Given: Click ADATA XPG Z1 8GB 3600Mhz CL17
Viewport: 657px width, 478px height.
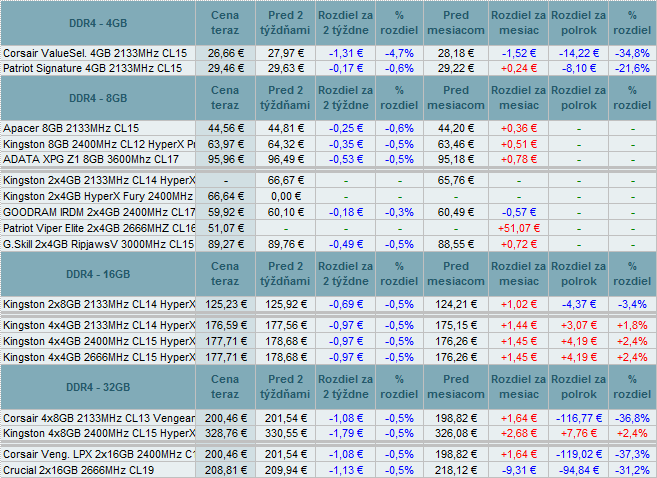Looking at the screenshot, I should tap(91, 159).
